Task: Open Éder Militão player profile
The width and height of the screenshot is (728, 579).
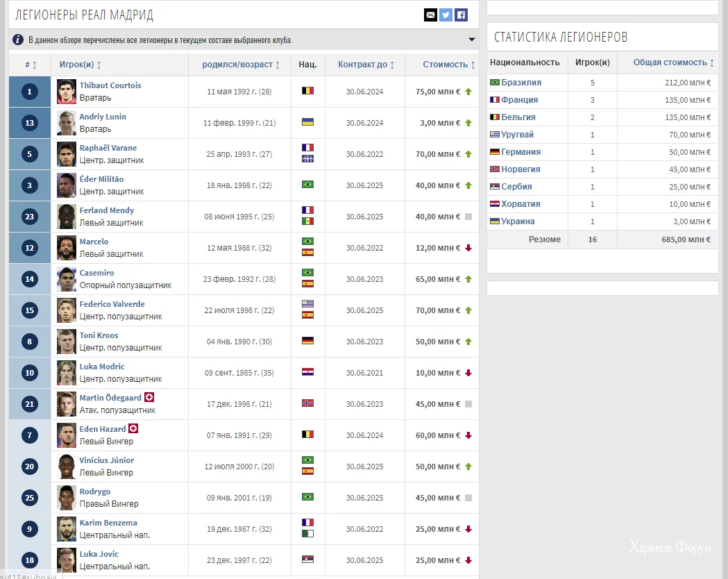Action: pyautogui.click(x=101, y=178)
